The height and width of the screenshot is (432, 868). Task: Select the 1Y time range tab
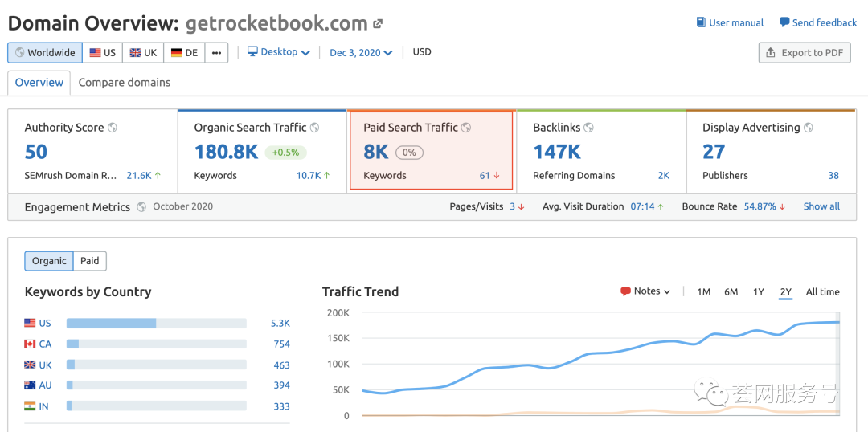758,292
